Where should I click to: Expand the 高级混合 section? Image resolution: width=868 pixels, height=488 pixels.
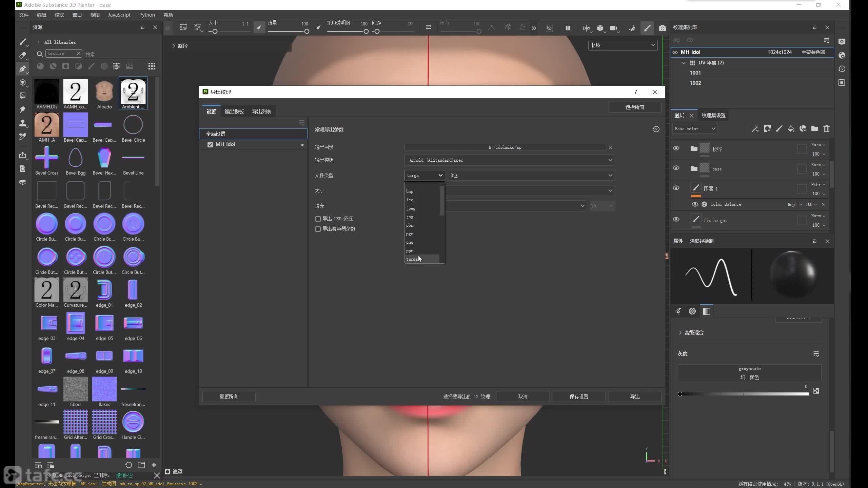680,333
